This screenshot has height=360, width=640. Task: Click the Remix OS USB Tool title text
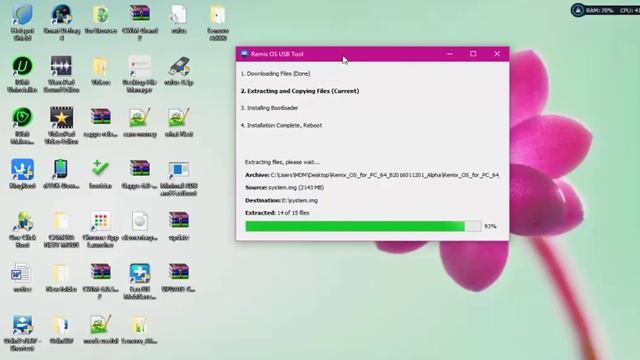277,54
